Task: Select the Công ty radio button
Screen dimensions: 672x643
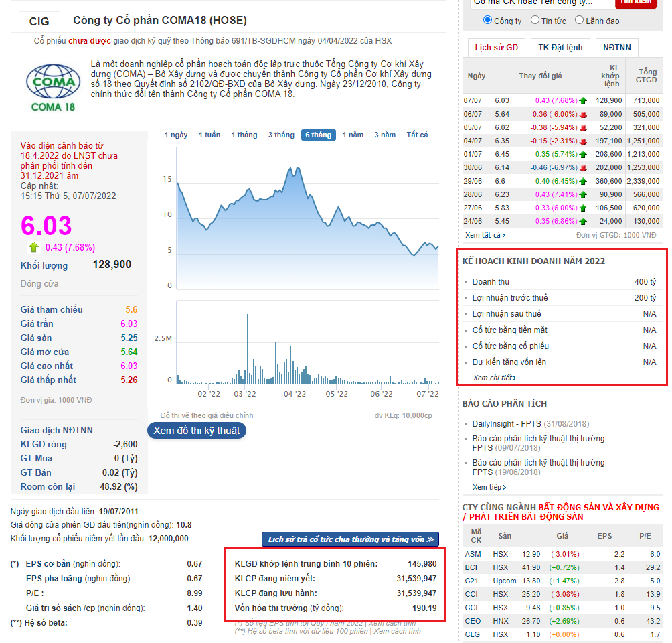Action: (x=487, y=20)
